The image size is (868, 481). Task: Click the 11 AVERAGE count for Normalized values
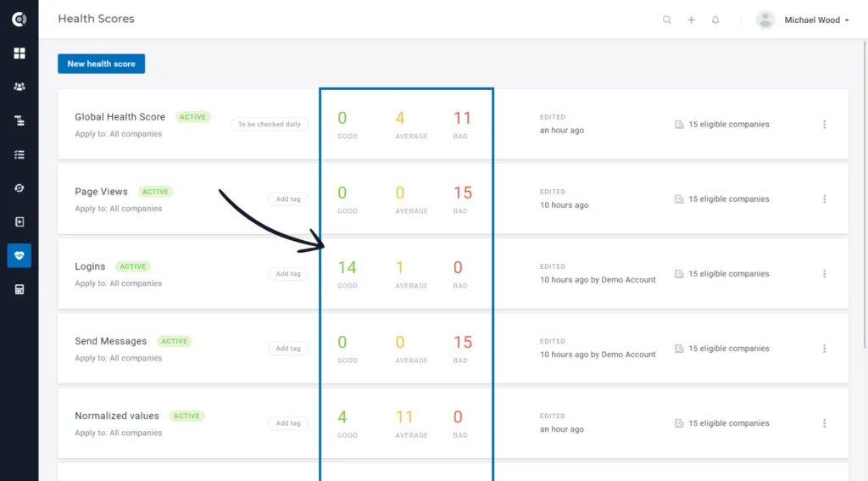tap(404, 417)
